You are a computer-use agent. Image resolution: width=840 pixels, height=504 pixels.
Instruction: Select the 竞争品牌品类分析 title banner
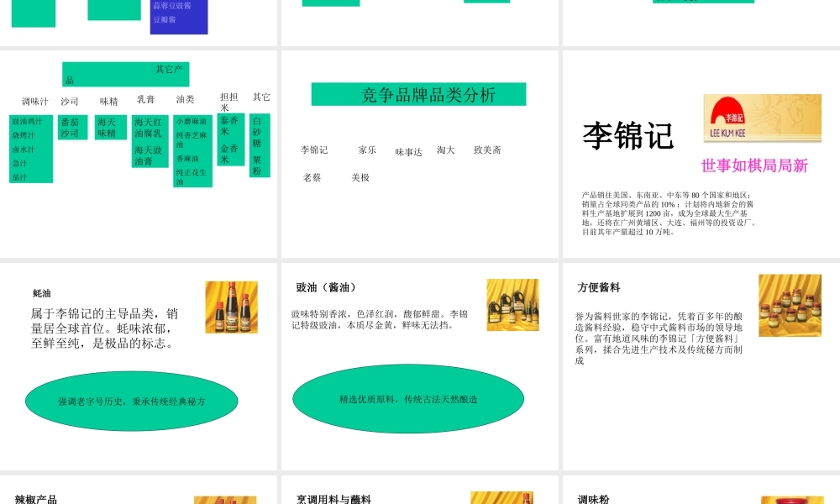coord(417,94)
